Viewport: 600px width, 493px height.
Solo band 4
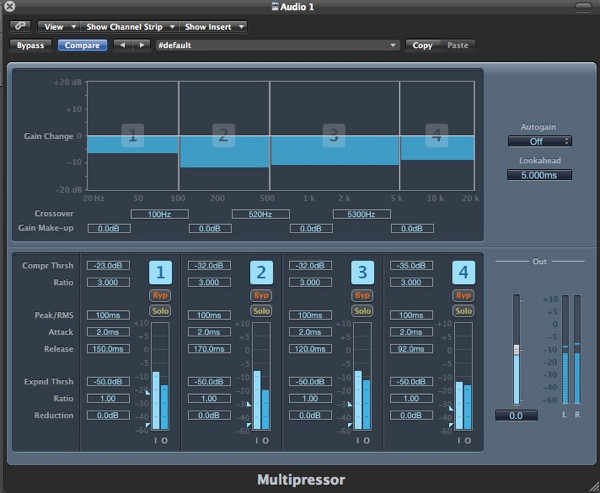(x=463, y=311)
